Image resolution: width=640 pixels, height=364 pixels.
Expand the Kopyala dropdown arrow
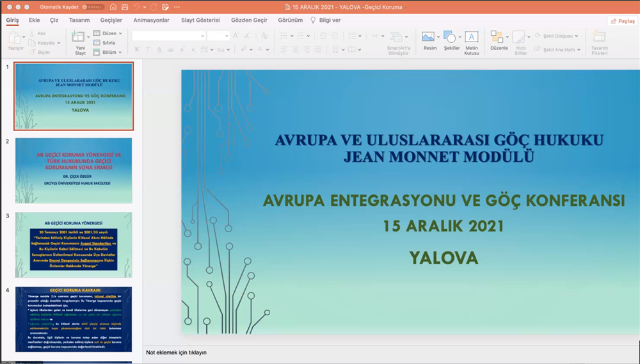click(59, 43)
